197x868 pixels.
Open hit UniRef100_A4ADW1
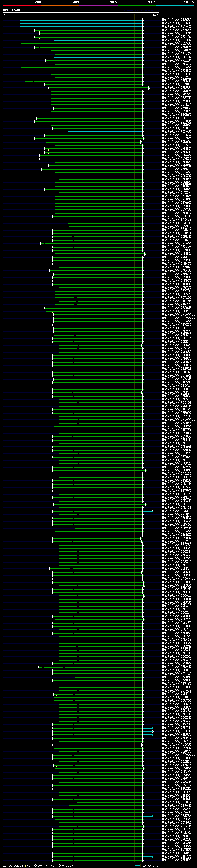[x=177, y=799]
